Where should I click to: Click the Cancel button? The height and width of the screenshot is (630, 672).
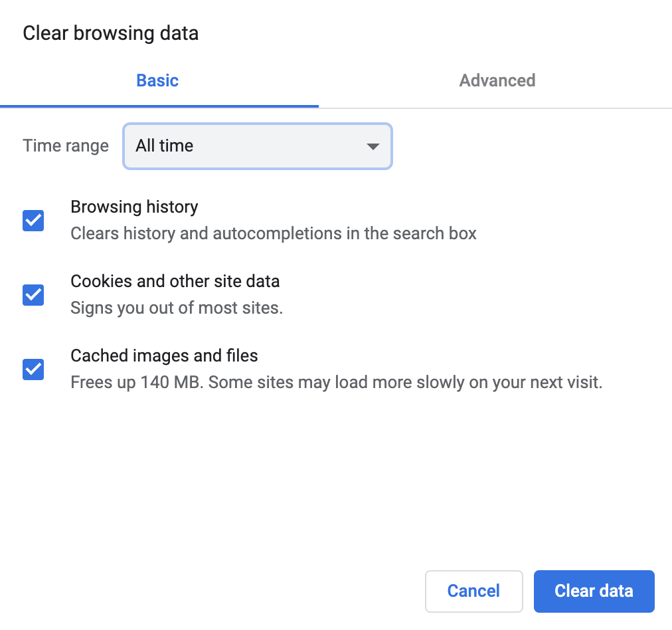point(473,591)
